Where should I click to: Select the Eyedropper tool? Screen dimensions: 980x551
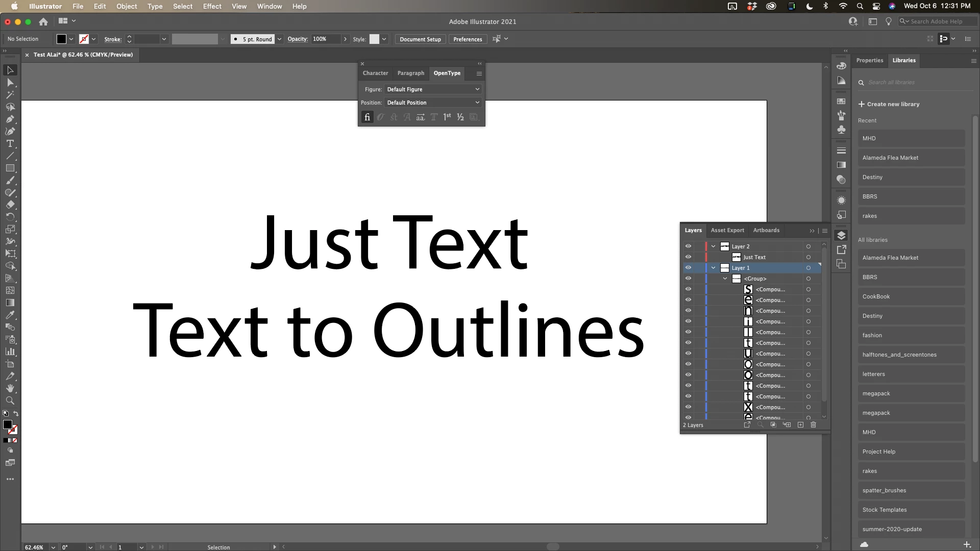pos(10,315)
